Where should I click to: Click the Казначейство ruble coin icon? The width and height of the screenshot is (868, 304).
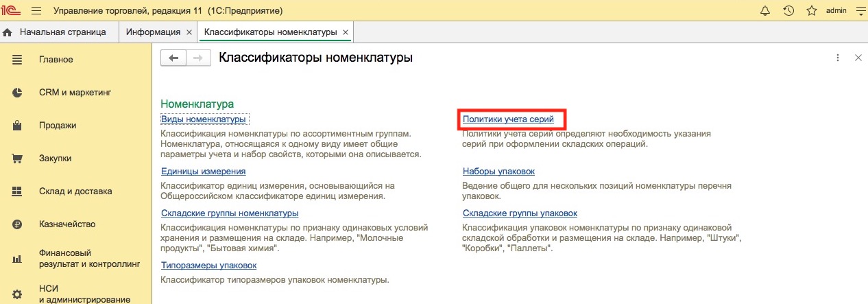click(x=17, y=224)
